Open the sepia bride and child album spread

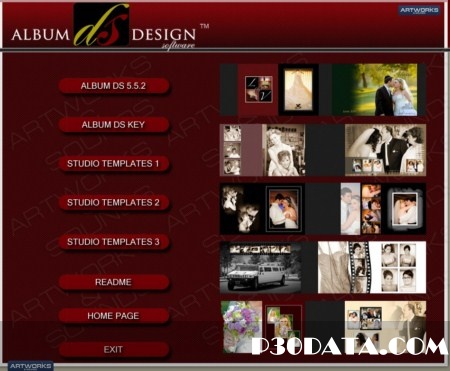pyautogui.click(x=262, y=150)
